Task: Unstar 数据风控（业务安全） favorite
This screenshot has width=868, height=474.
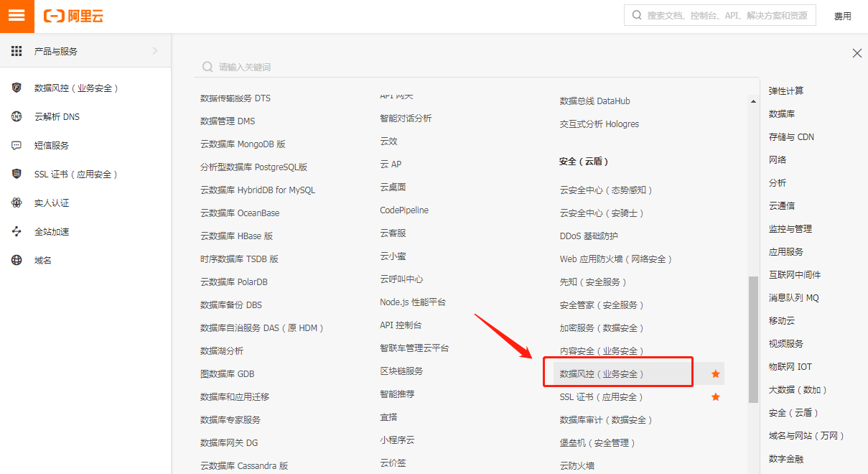Action: (x=715, y=373)
